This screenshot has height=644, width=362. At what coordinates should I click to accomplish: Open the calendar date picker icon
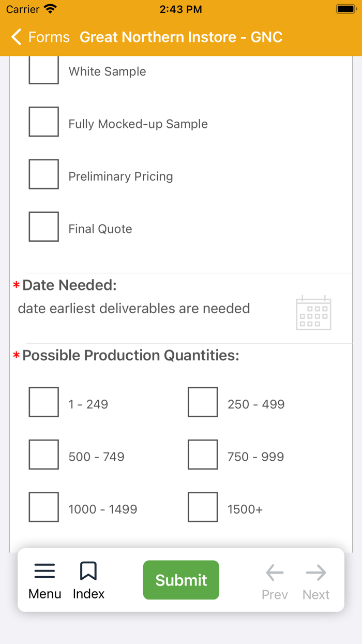tap(313, 313)
